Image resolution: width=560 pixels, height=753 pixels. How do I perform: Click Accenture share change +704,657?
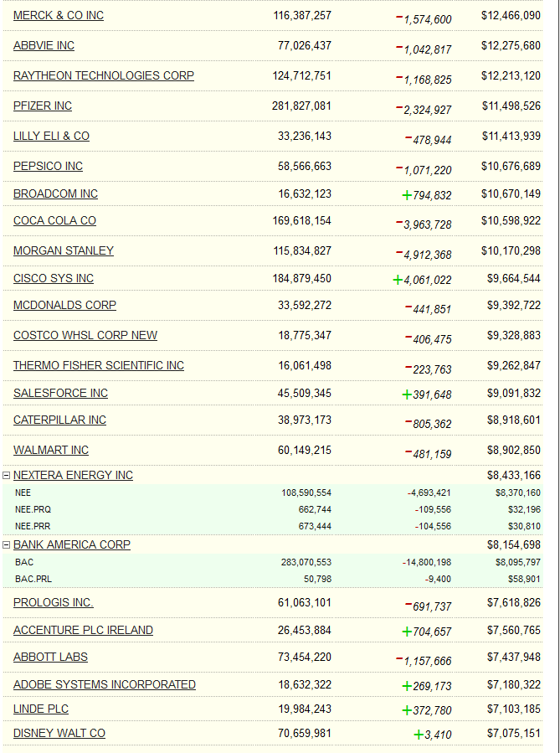(x=427, y=632)
